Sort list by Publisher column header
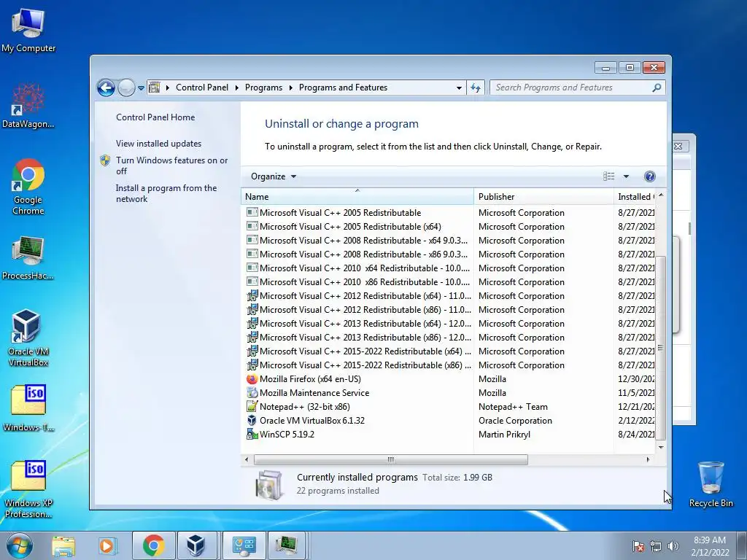747x560 pixels. pos(543,197)
